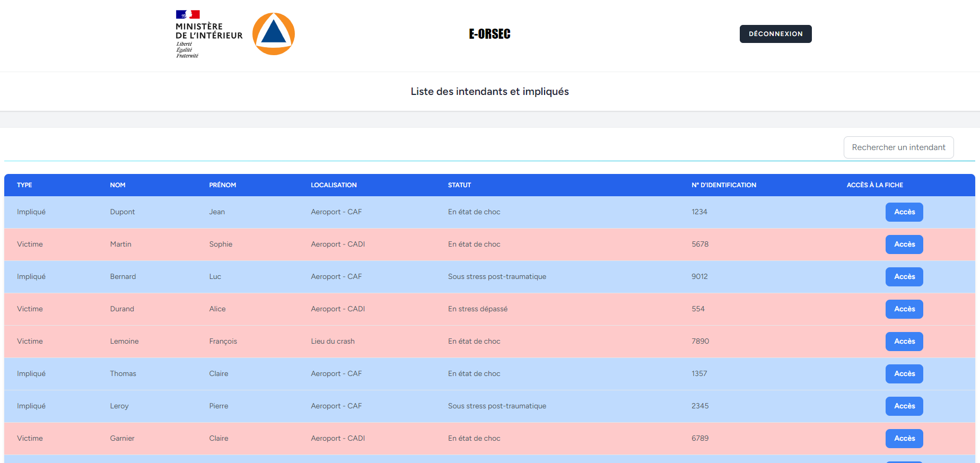This screenshot has width=980, height=463.
Task: Select identification number 554 cell
Action: tap(698, 309)
